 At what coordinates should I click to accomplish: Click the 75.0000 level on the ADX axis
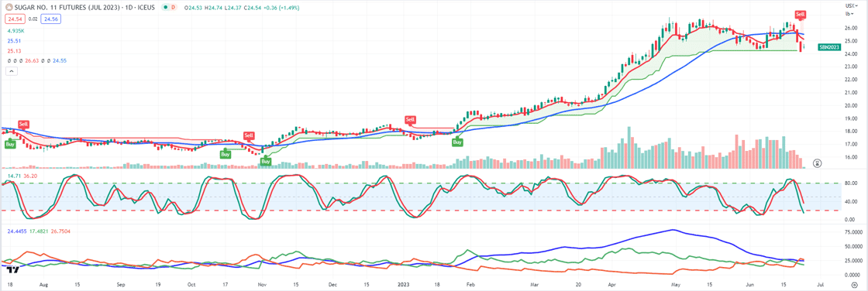[x=853, y=233]
